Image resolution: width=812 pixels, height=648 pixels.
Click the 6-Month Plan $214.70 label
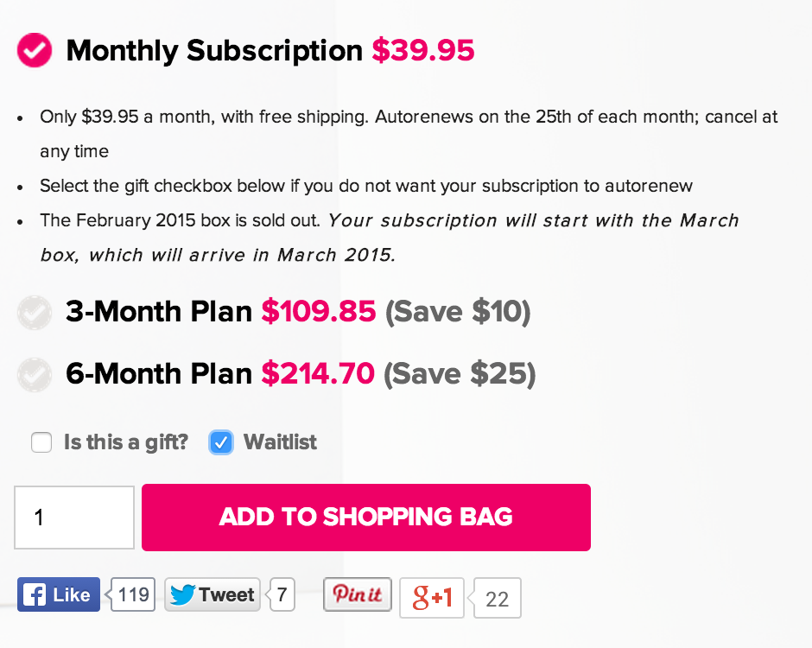pos(220,373)
